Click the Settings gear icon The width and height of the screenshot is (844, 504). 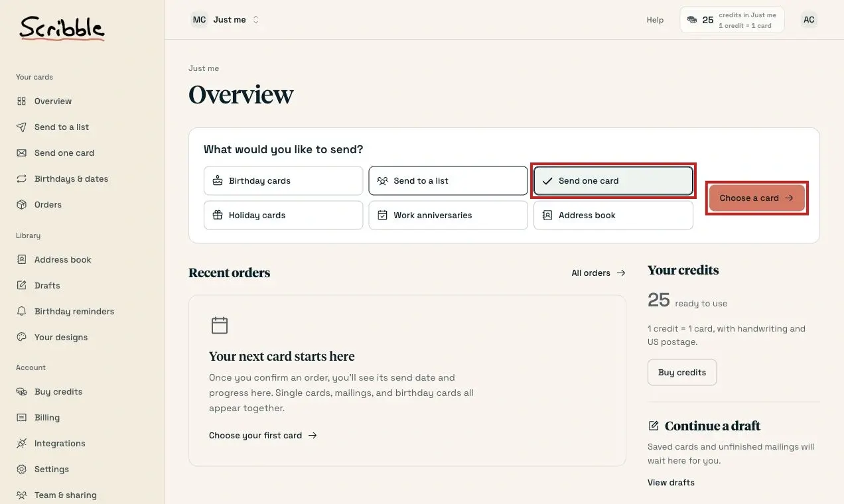[22, 470]
